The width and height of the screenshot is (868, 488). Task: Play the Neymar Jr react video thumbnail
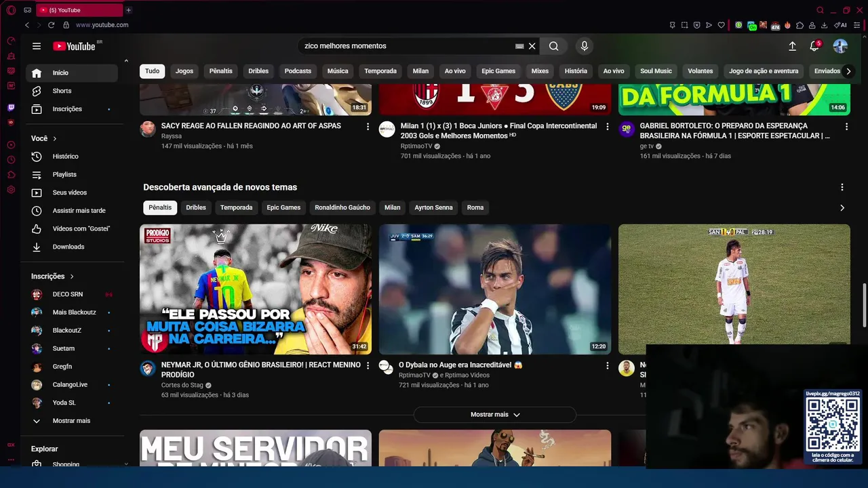[256, 289]
